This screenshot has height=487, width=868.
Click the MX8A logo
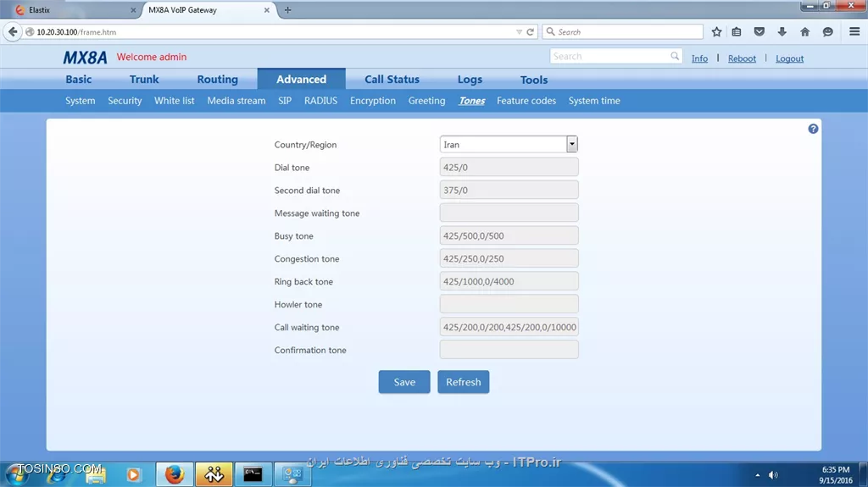[x=85, y=57]
